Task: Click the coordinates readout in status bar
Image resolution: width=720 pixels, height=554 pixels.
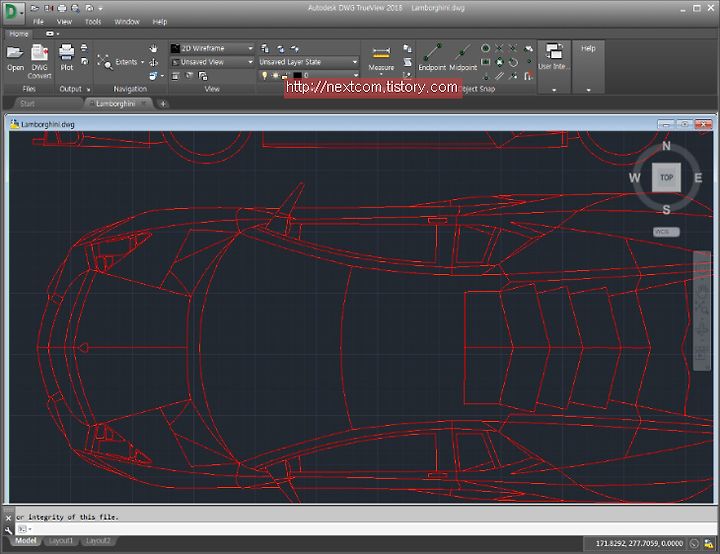Action: (x=639, y=543)
